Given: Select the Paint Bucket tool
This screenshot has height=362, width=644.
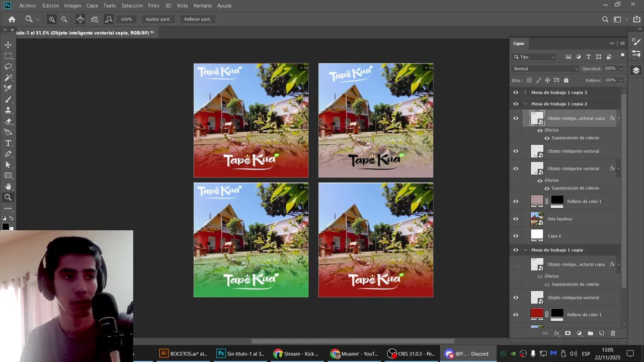Looking at the screenshot, I should tap(8, 132).
